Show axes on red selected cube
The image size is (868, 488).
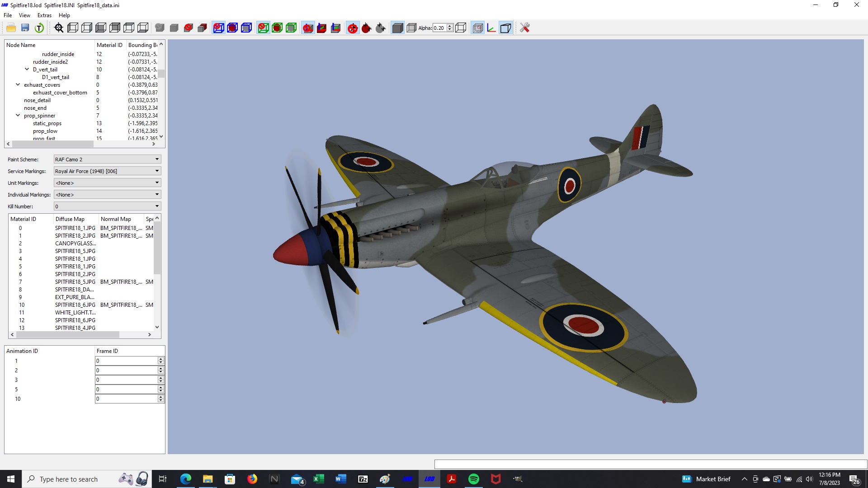pos(322,28)
